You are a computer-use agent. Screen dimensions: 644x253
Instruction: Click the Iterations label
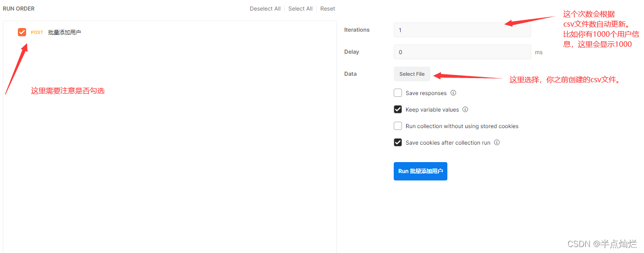(x=357, y=30)
